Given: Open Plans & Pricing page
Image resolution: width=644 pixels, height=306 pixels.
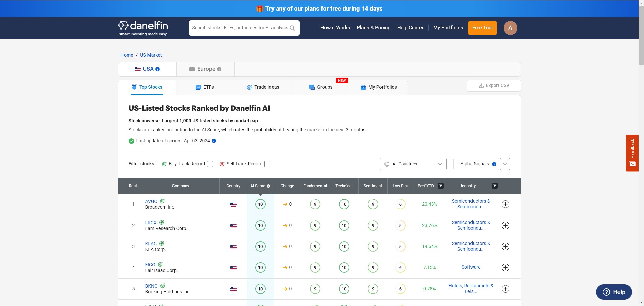Looking at the screenshot, I should pyautogui.click(x=374, y=28).
